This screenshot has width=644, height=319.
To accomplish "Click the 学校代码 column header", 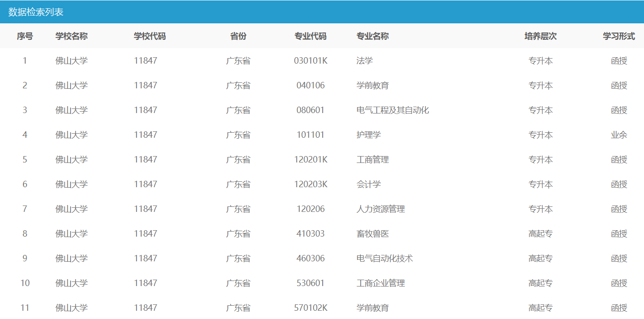I will 150,36.
